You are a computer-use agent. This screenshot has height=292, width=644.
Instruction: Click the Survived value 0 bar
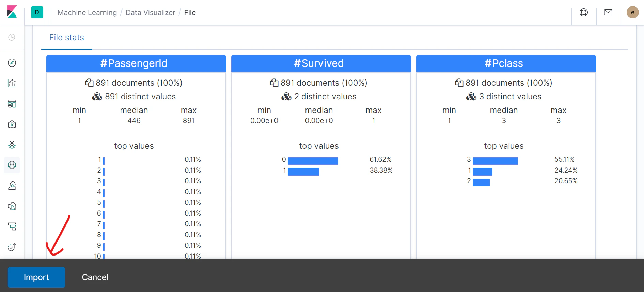pos(313,161)
